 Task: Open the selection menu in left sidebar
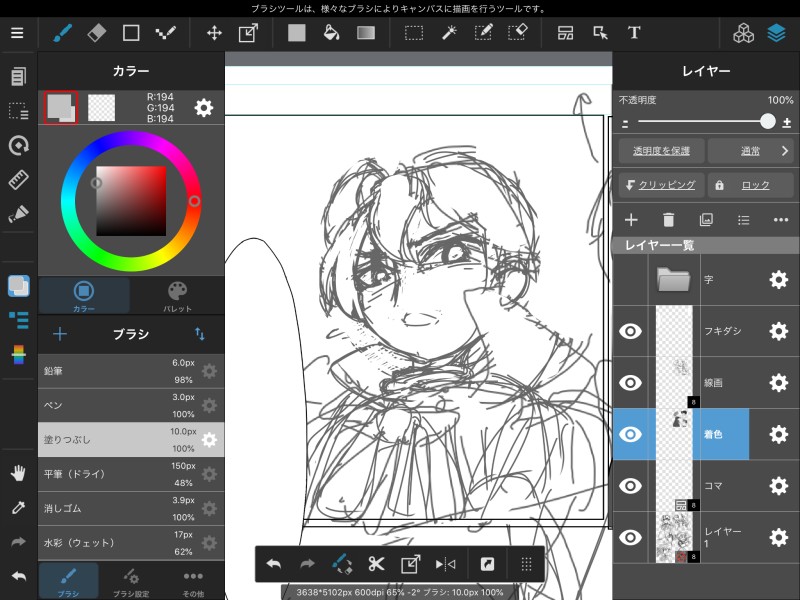(18, 111)
